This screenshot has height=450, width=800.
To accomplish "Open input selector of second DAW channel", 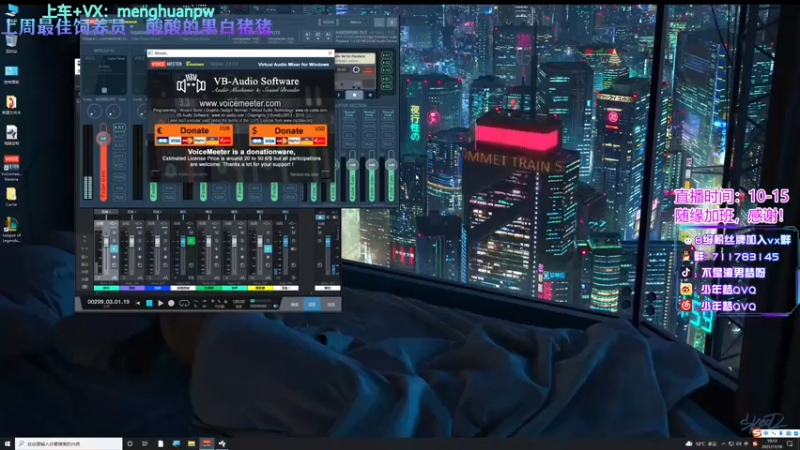I will click(132, 212).
